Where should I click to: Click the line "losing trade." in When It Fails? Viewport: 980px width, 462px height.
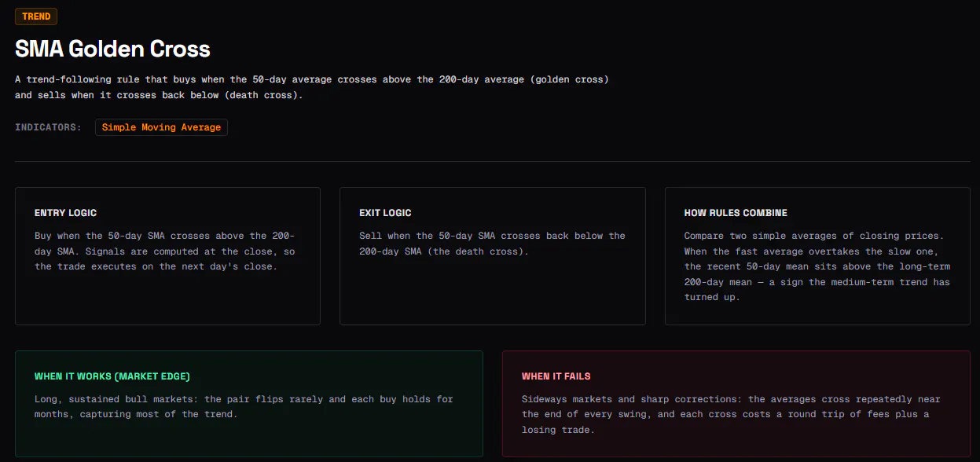(558, 430)
